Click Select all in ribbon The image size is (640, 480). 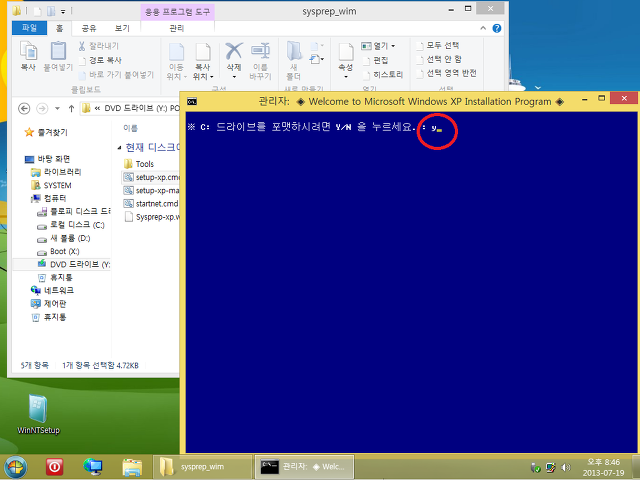(438, 45)
